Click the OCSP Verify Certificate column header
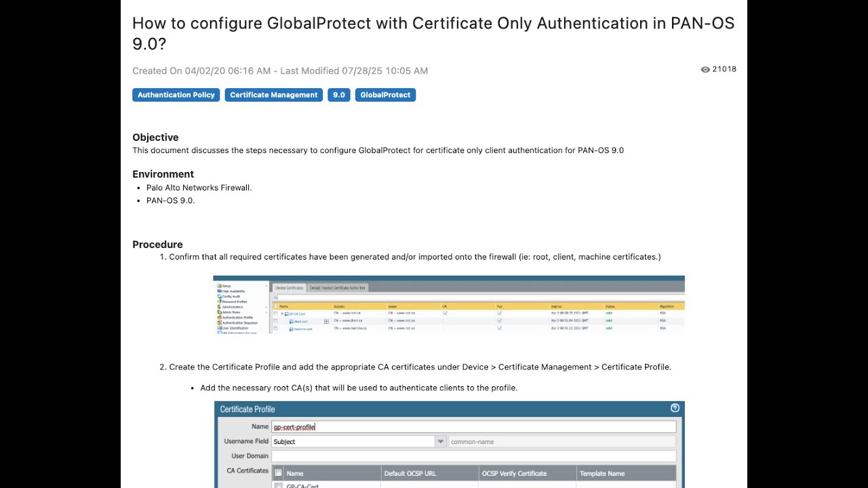Screen dimensions: 868x488 [x=528, y=474]
